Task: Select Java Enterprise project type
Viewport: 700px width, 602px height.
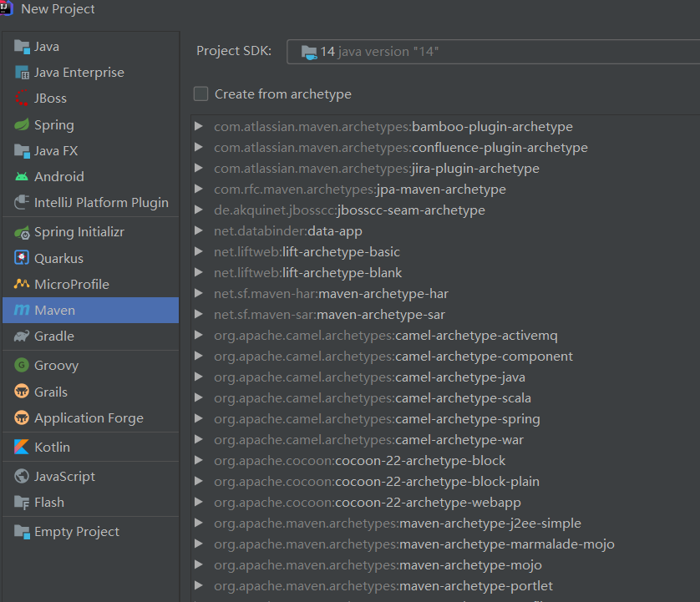Action: click(x=79, y=73)
